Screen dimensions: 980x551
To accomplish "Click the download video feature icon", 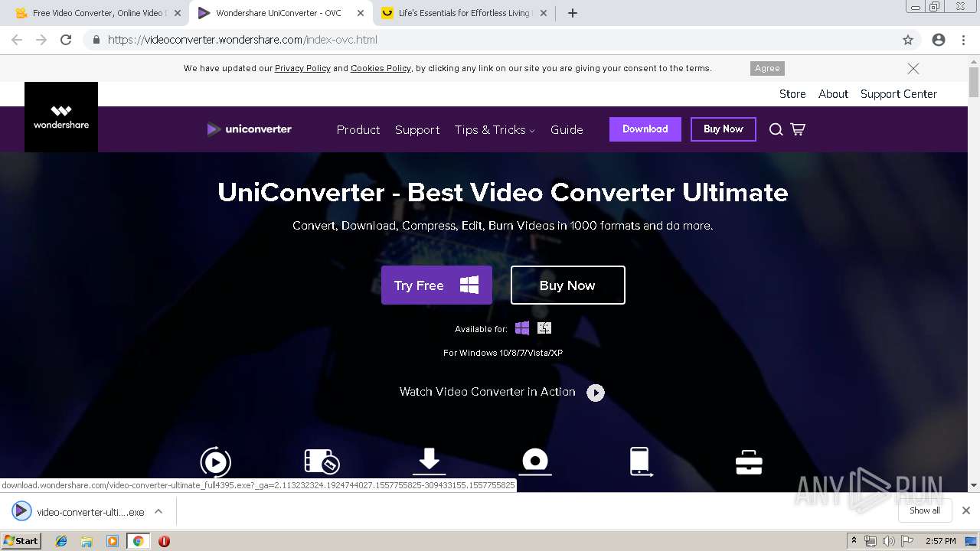I will [429, 461].
